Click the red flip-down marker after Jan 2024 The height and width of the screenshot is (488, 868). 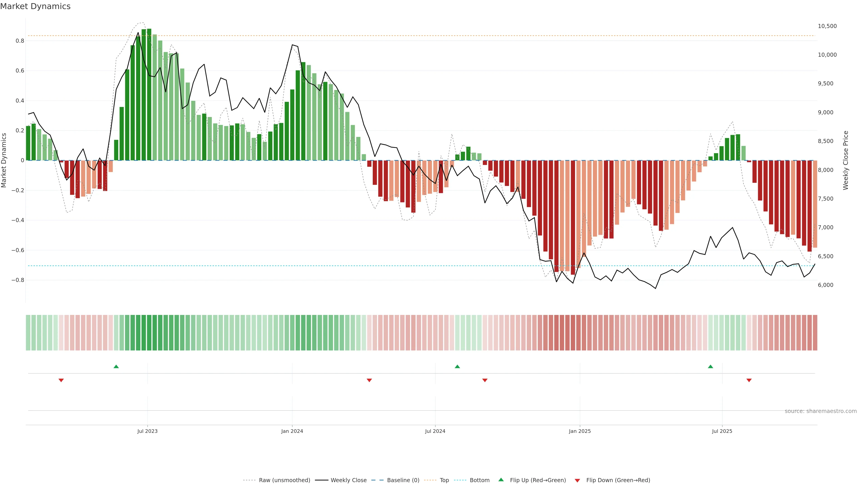click(369, 380)
